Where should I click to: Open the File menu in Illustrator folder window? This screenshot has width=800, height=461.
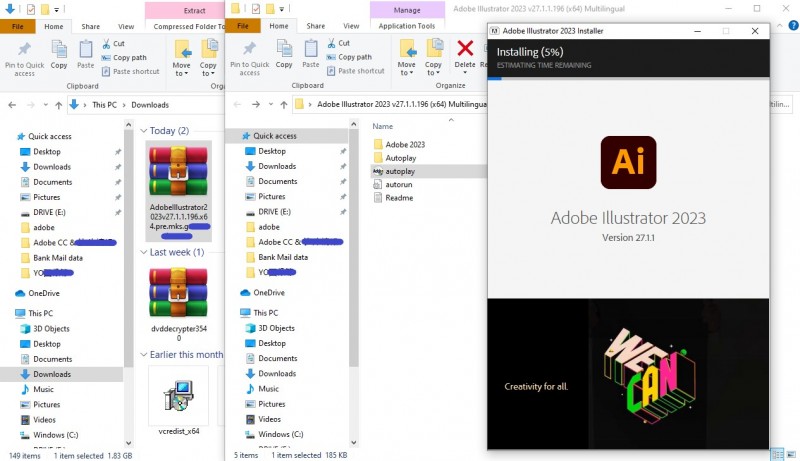[x=243, y=26]
